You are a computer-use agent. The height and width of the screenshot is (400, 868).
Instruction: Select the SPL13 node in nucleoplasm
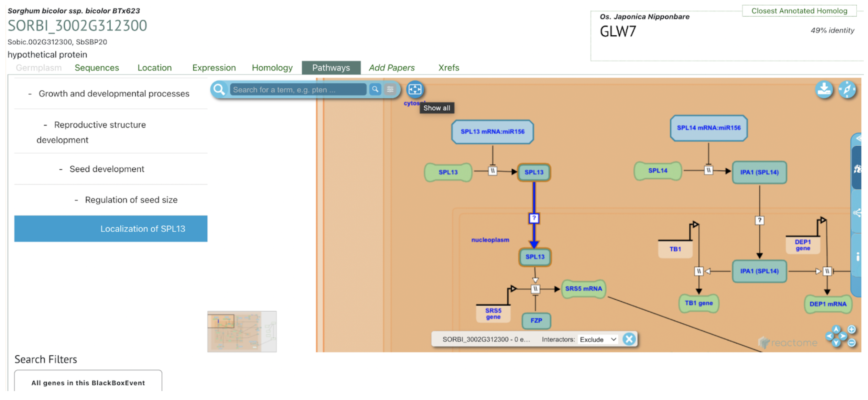tap(535, 257)
